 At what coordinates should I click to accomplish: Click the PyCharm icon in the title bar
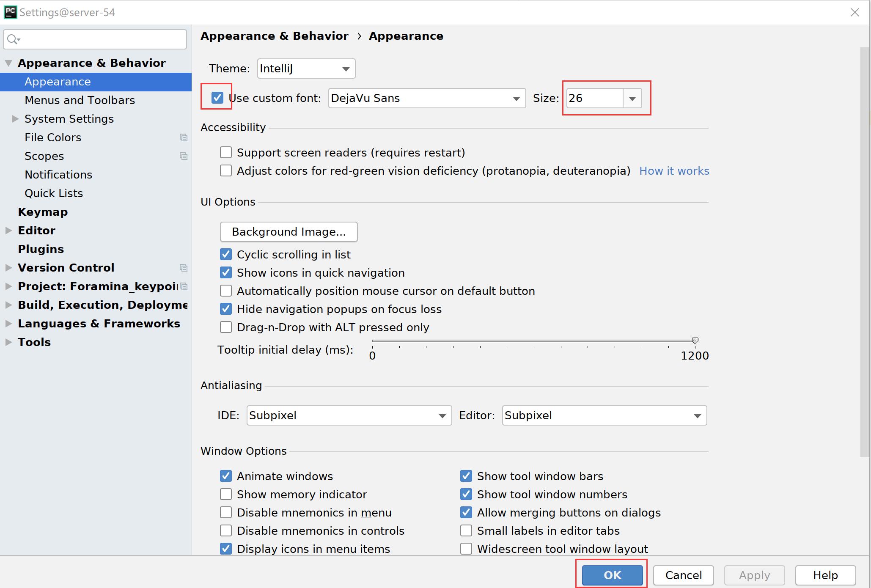pos(10,12)
